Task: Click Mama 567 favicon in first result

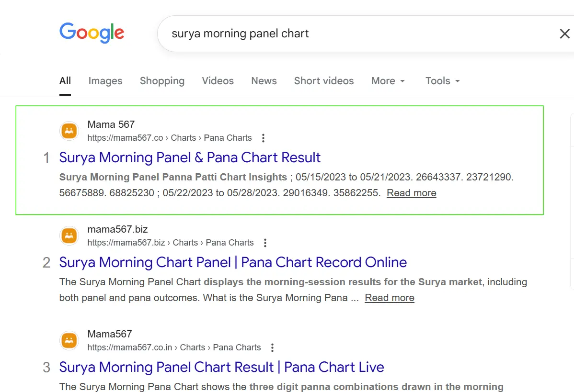Action: (x=69, y=131)
